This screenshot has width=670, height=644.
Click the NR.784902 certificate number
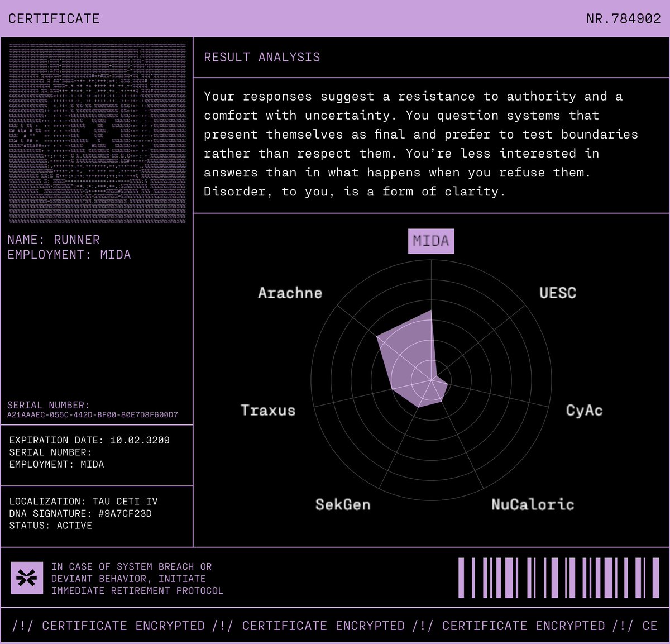[624, 18]
